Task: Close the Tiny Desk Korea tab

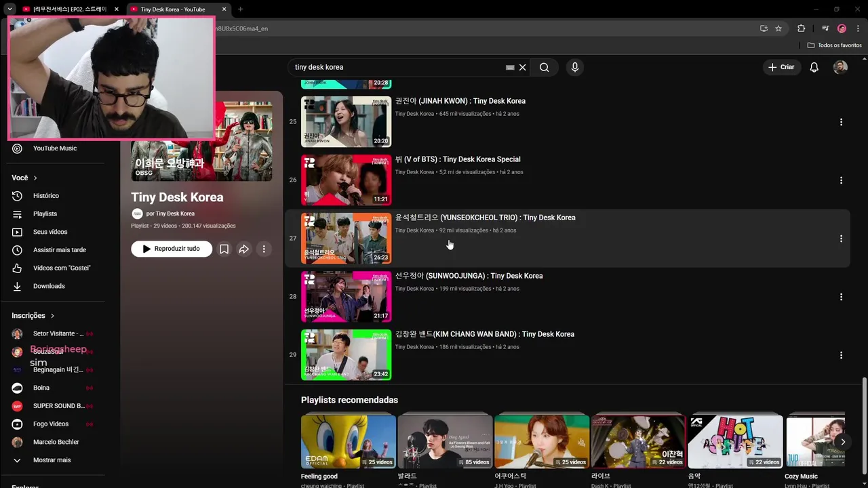Action: [x=224, y=9]
